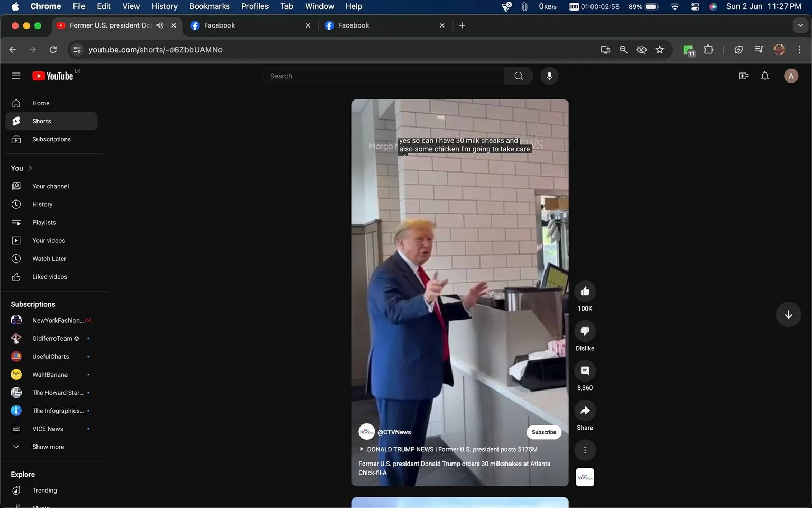Image resolution: width=812 pixels, height=508 pixels.
Task: Open sidebar History page
Action: 51,204
